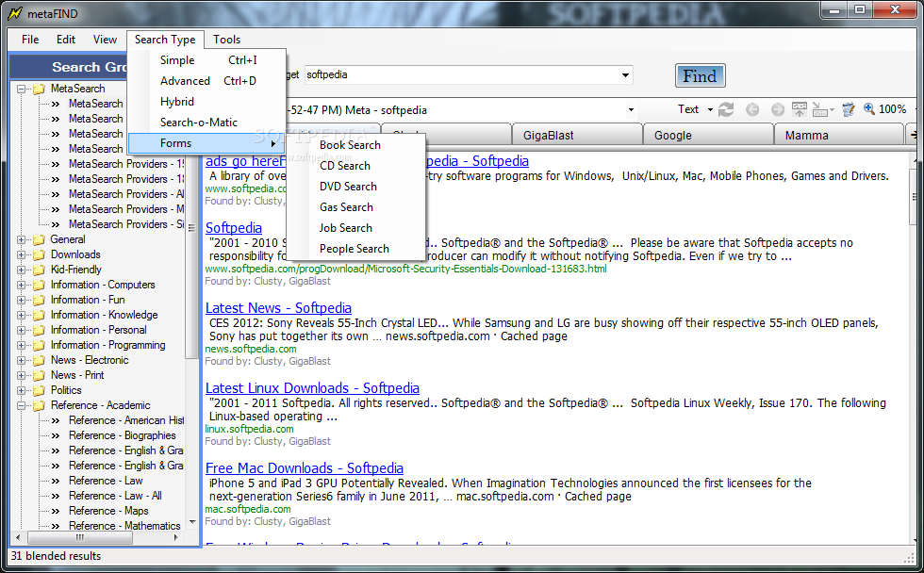Click the Downloads folder icon
Image resolution: width=924 pixels, height=573 pixels.
[x=39, y=255]
